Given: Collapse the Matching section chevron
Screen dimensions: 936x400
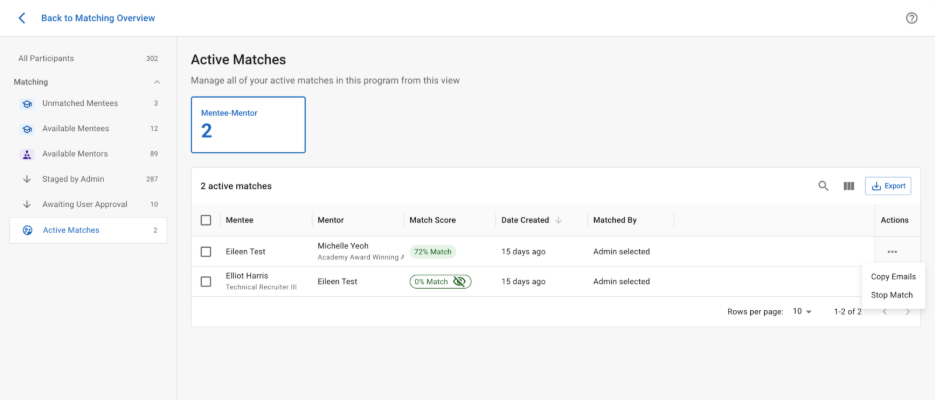Looking at the screenshot, I should [156, 82].
